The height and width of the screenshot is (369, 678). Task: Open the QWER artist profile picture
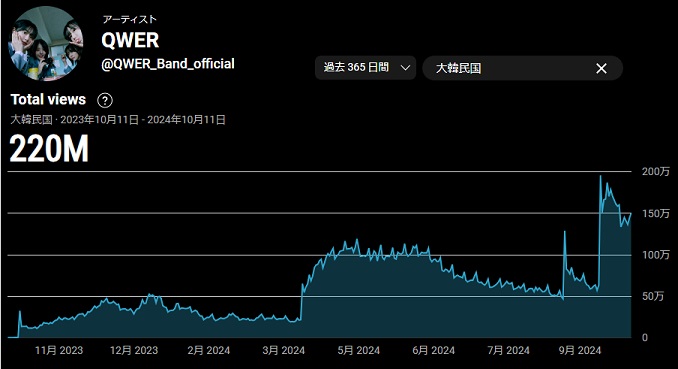(45, 43)
